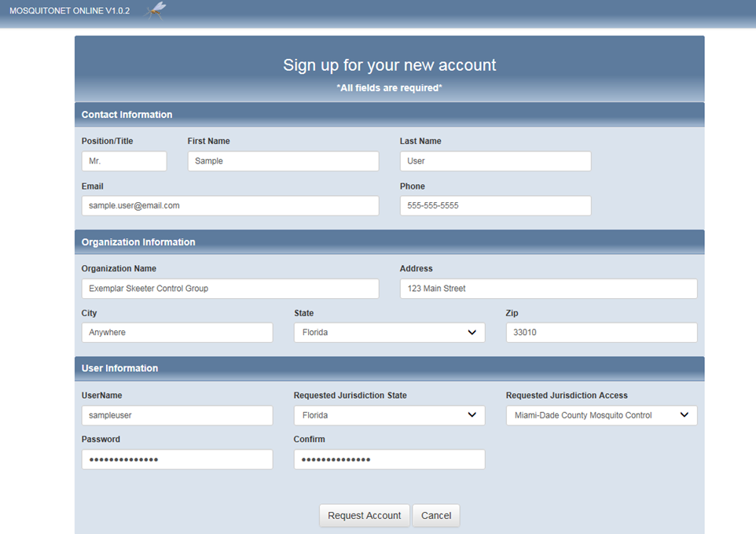This screenshot has width=756, height=534.
Task: Click the Email field label
Action: pyautogui.click(x=92, y=186)
